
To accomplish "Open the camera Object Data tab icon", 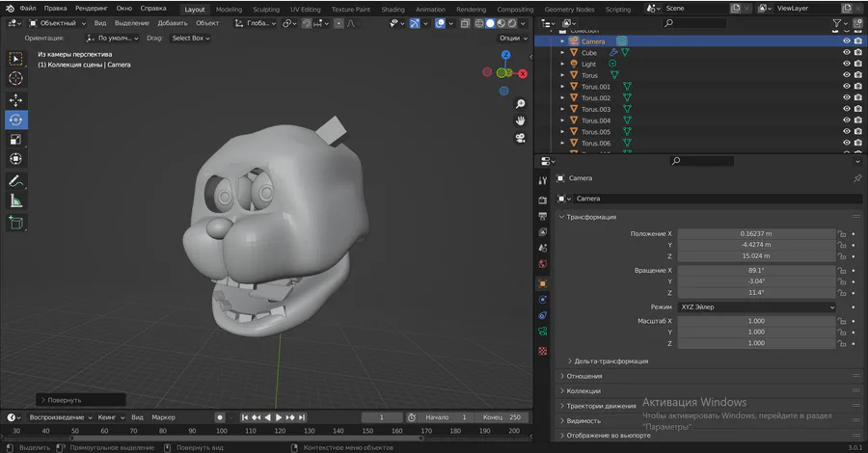I will [x=542, y=332].
